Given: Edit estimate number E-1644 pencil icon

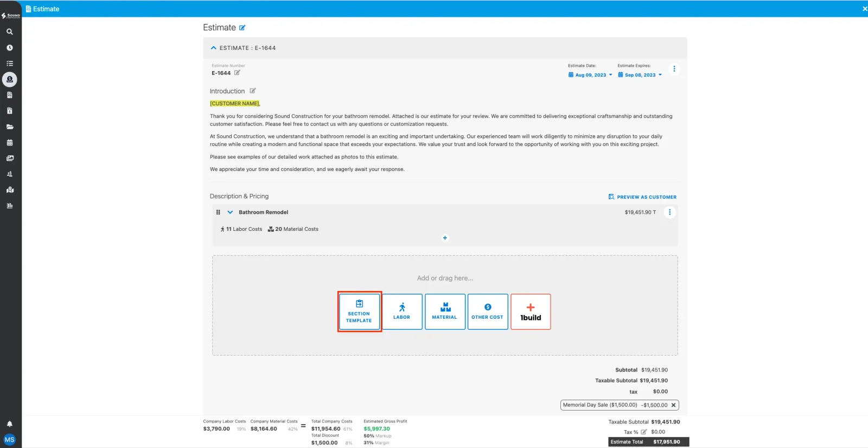Looking at the screenshot, I should (x=237, y=73).
